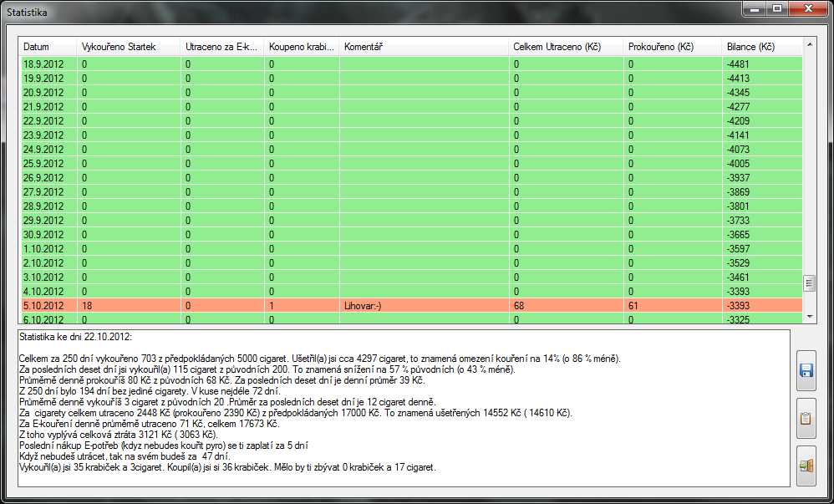The height and width of the screenshot is (504, 834).
Task: Select the 25.9.2012 date cell
Action: 49,163
